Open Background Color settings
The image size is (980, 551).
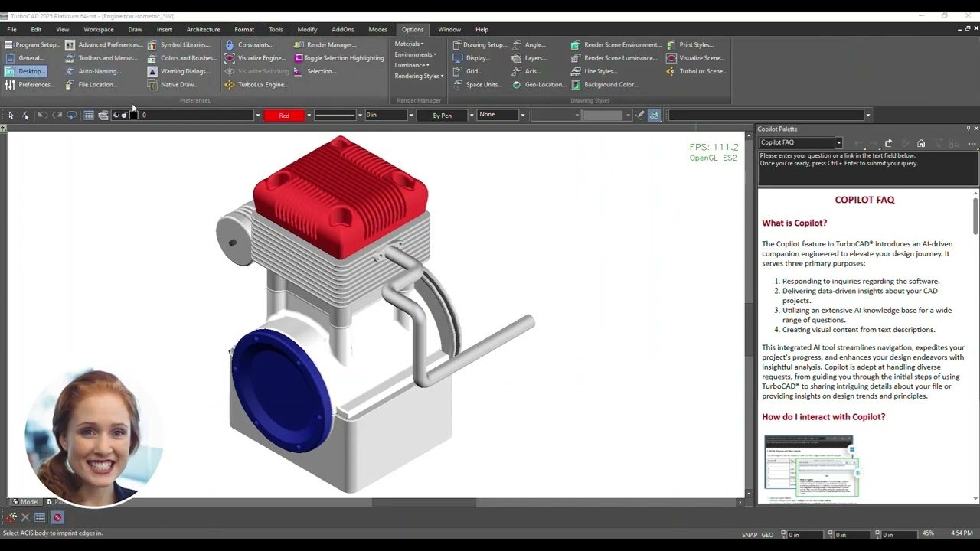[605, 85]
